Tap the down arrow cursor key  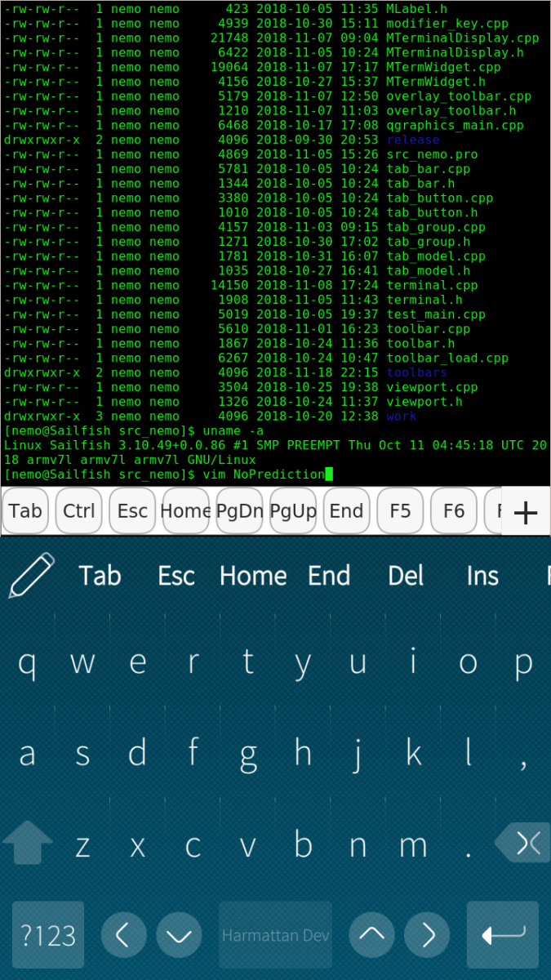[179, 934]
